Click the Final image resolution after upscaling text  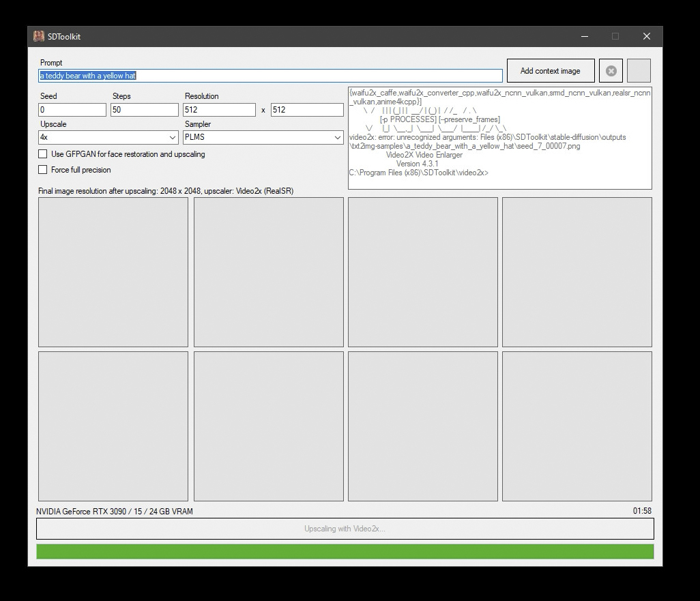tap(166, 191)
